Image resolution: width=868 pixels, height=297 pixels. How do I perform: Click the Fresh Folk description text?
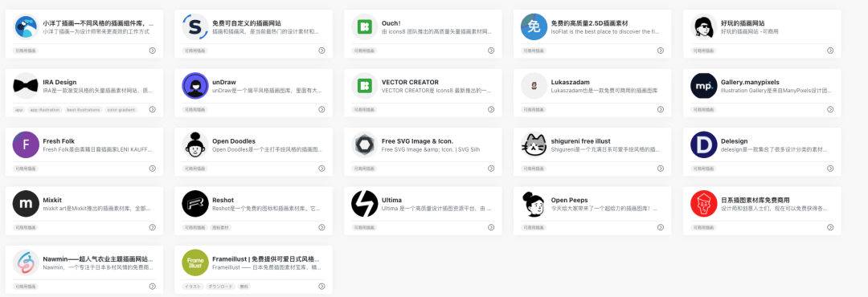[97, 149]
